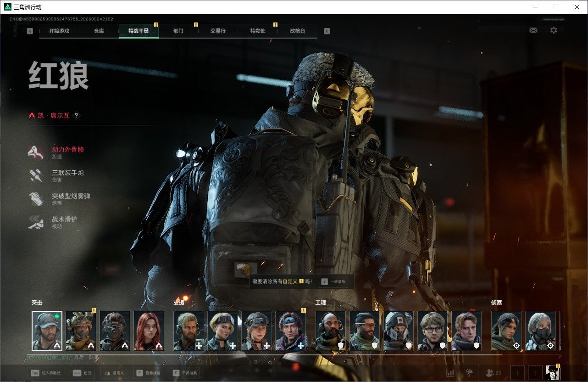This screenshot has width=588, height=382.
Task: Click the 世界 chat message line
Action: click(x=63, y=358)
